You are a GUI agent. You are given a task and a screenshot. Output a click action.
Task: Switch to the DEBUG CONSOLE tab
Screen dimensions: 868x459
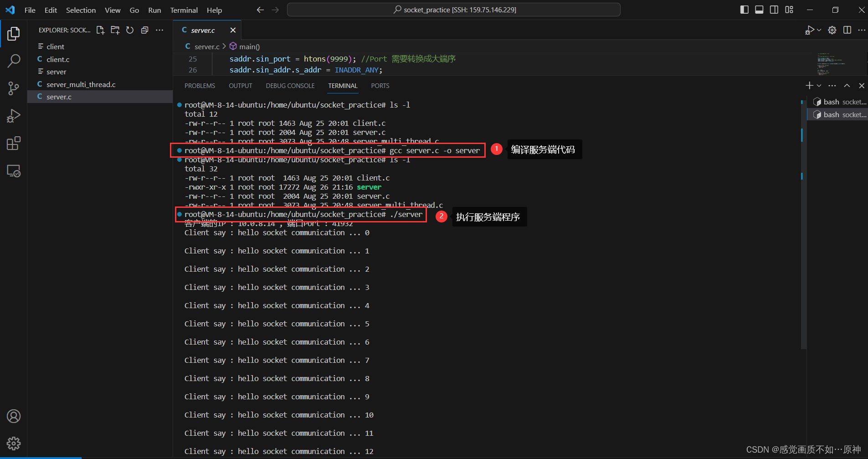290,86
